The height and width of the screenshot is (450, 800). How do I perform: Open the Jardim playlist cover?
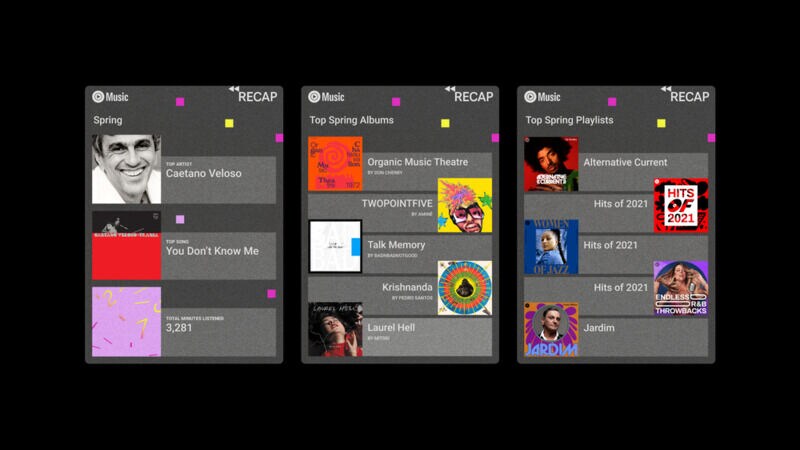[x=551, y=330]
